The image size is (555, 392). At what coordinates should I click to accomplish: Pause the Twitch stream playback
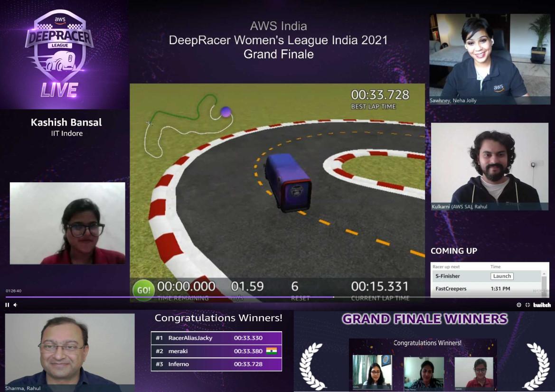pyautogui.click(x=7, y=305)
